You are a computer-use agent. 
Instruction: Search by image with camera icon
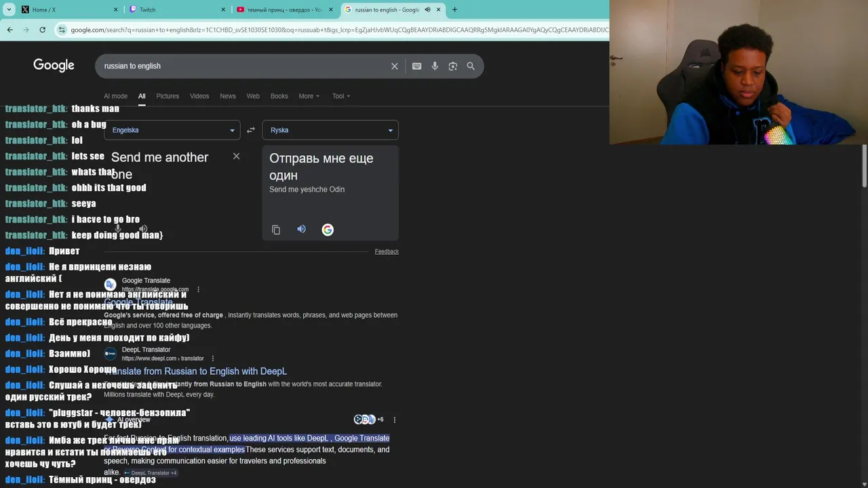[452, 66]
